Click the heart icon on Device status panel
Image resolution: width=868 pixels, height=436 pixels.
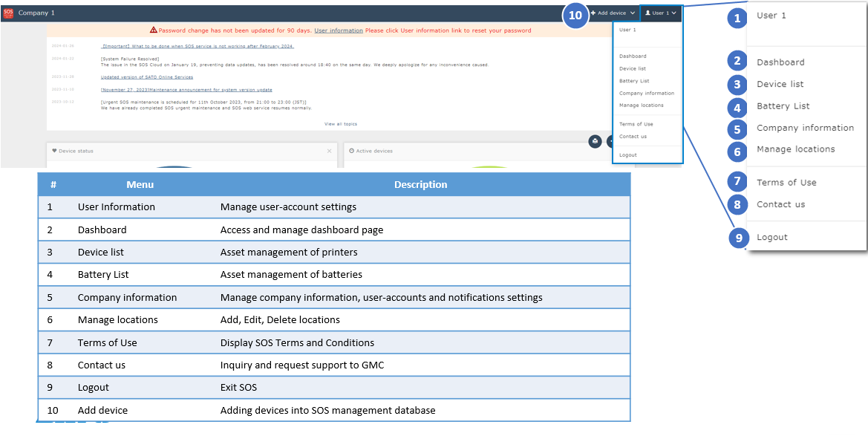tap(53, 151)
